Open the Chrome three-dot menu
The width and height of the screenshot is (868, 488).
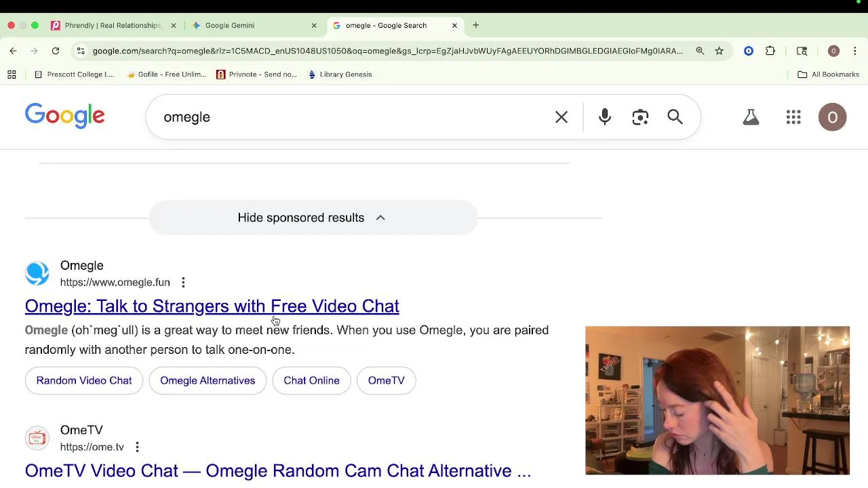(x=855, y=51)
